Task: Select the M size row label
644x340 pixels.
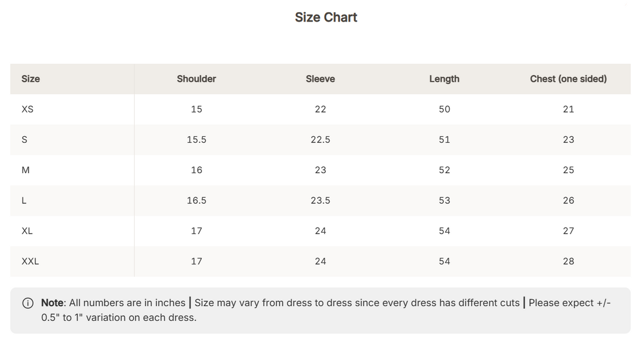Action: tap(25, 170)
